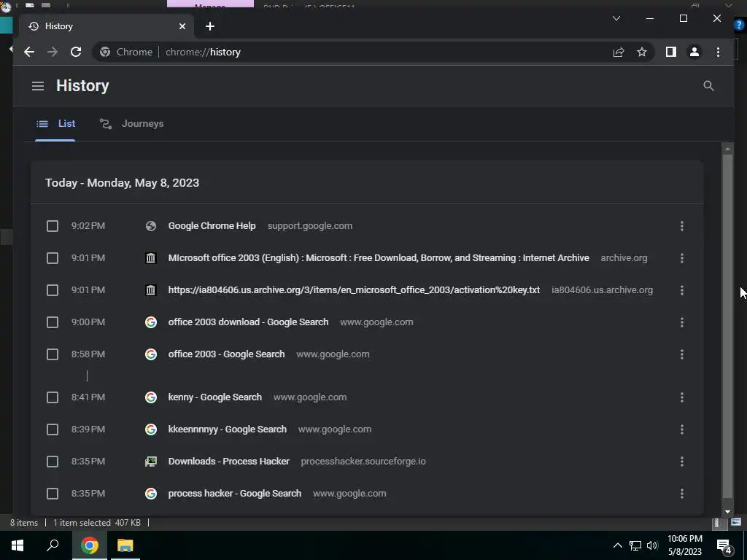747x560 pixels.
Task: Open the activation%20key.txt archive URL link
Action: coord(354,290)
